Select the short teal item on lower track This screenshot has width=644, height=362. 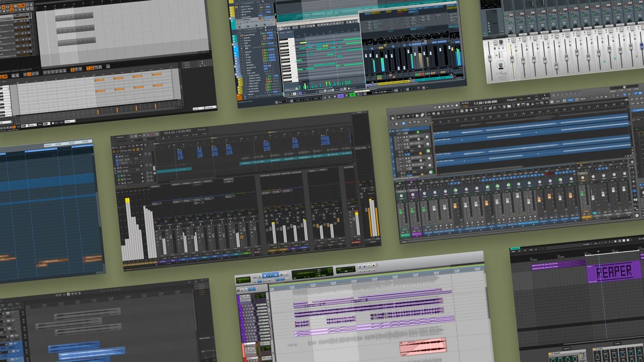(174, 170)
